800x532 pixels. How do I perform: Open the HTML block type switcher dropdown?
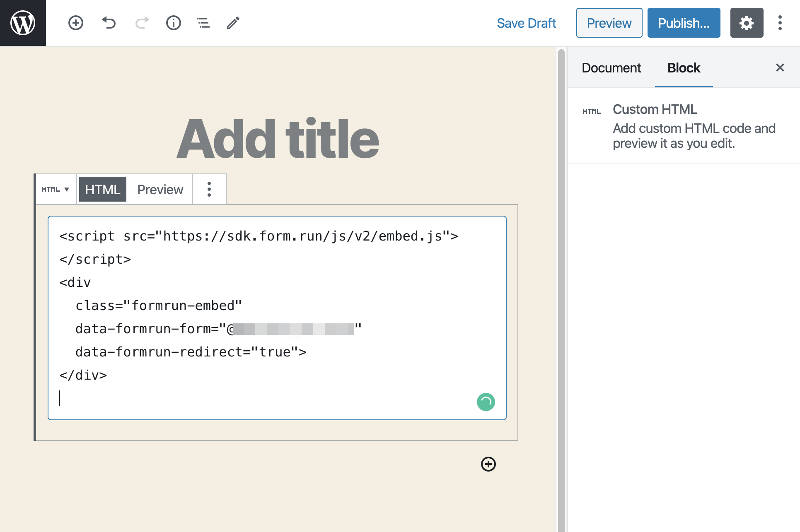point(56,189)
